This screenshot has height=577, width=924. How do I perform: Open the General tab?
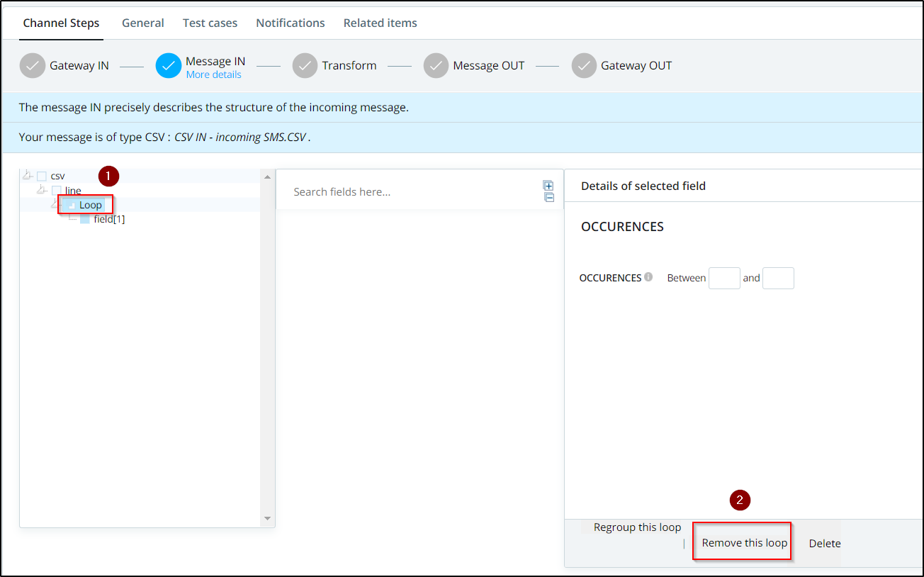pos(143,23)
